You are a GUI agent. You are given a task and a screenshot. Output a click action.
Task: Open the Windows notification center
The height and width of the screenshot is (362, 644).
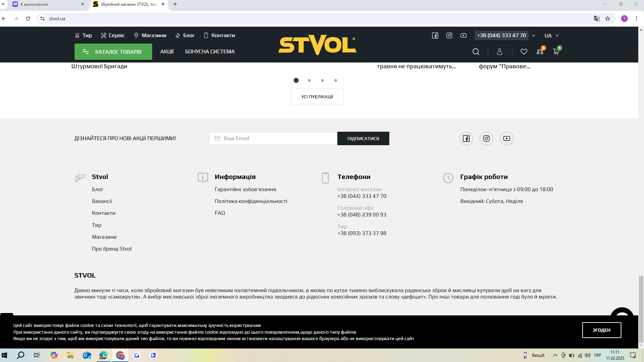coord(633,355)
